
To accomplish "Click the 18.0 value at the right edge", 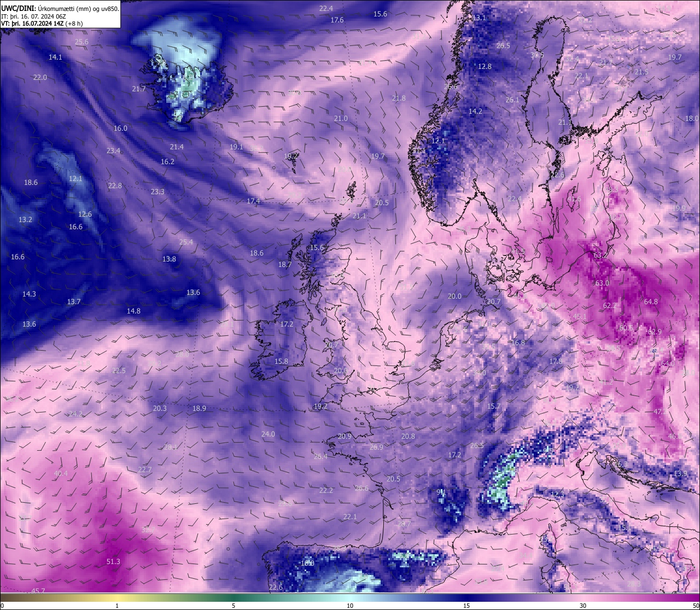I will tap(692, 118).
